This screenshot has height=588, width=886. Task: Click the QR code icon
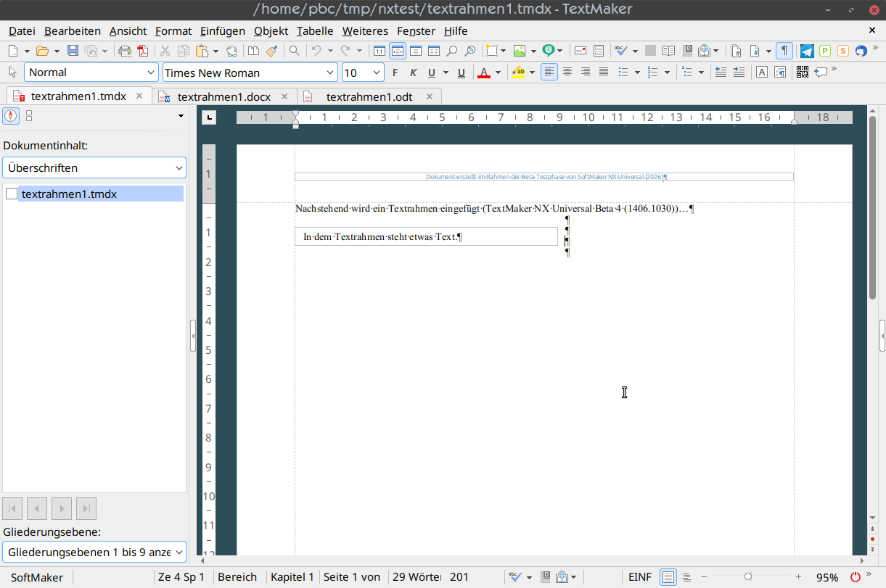point(802,72)
